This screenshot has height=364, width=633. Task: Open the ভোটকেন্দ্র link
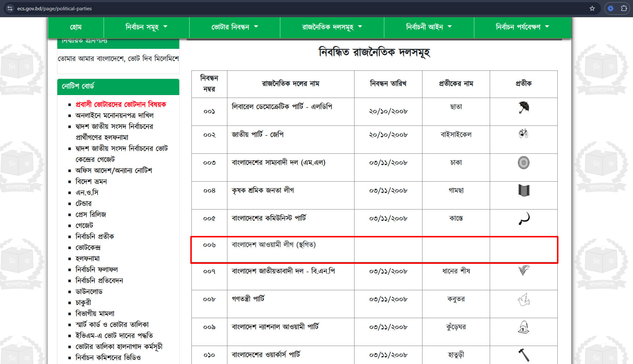tap(88, 248)
